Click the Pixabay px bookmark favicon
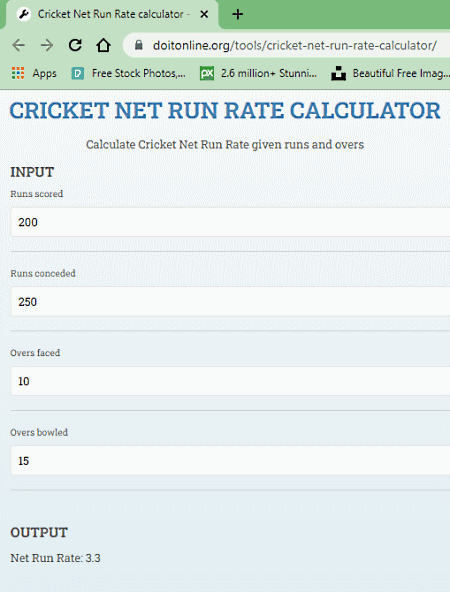Viewport: 450px width, 592px height. pyautogui.click(x=207, y=73)
